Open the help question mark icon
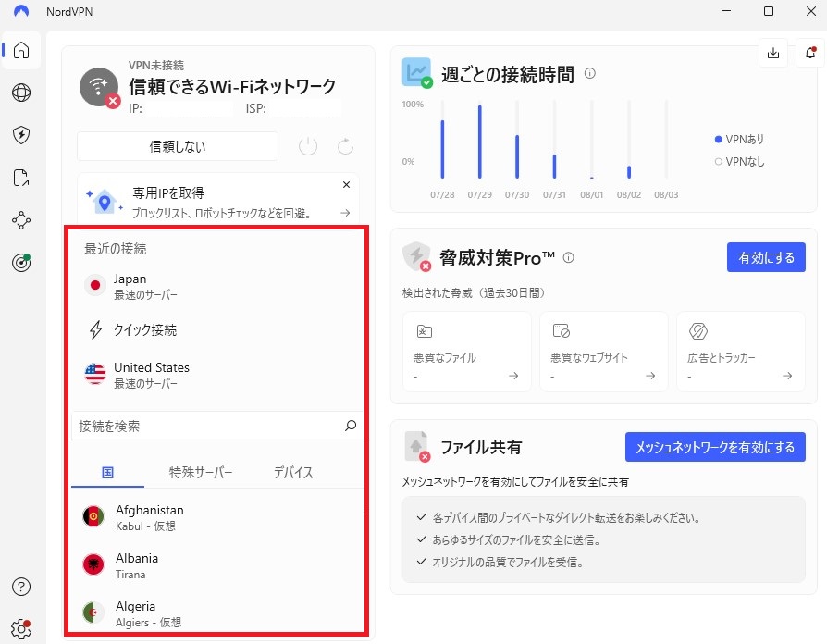This screenshot has height=644, width=827. (x=21, y=587)
